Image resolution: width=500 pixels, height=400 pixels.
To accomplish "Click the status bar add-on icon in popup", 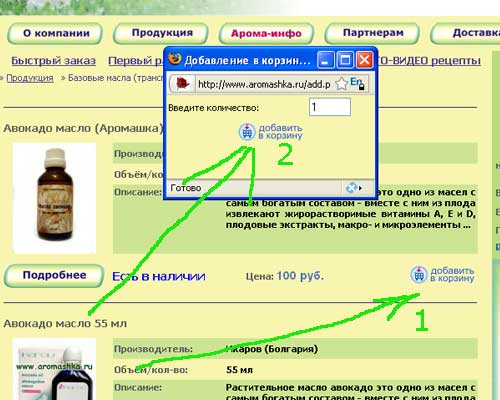I will coord(351,188).
